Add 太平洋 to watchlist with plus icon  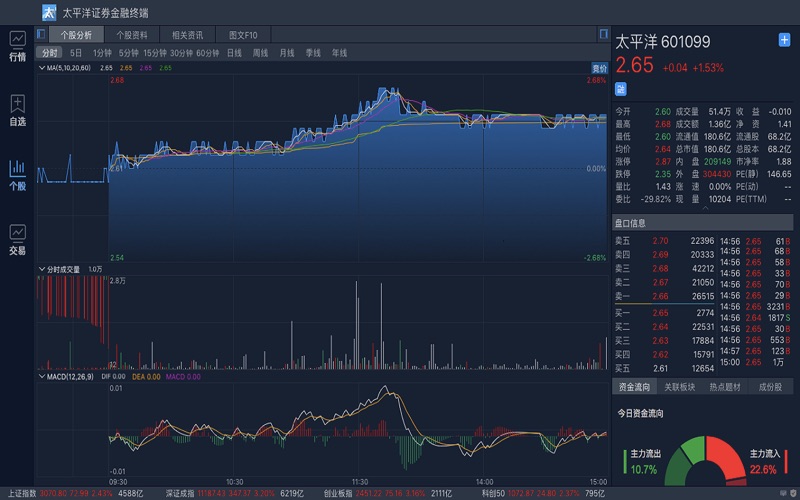pos(784,40)
